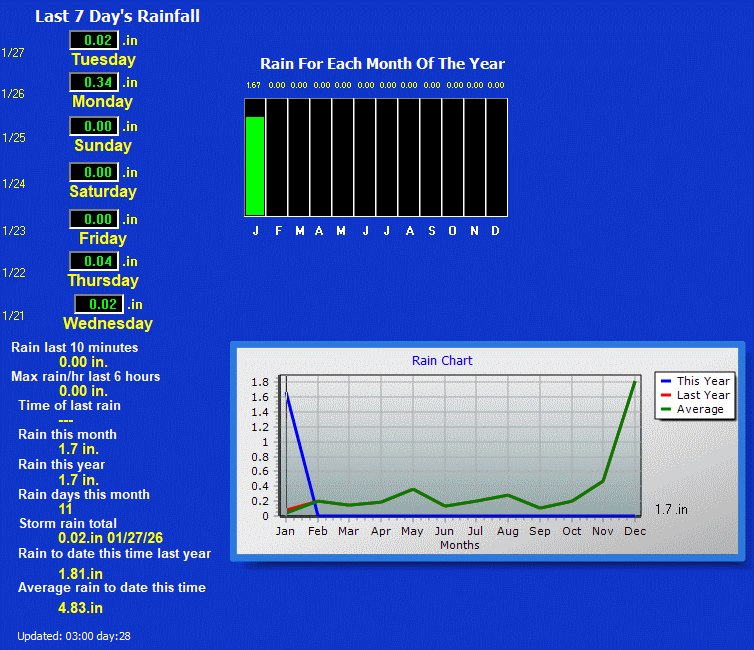Click the Last 7 Day's Rainfall heading
The width and height of the screenshot is (754, 650).
coord(117,16)
